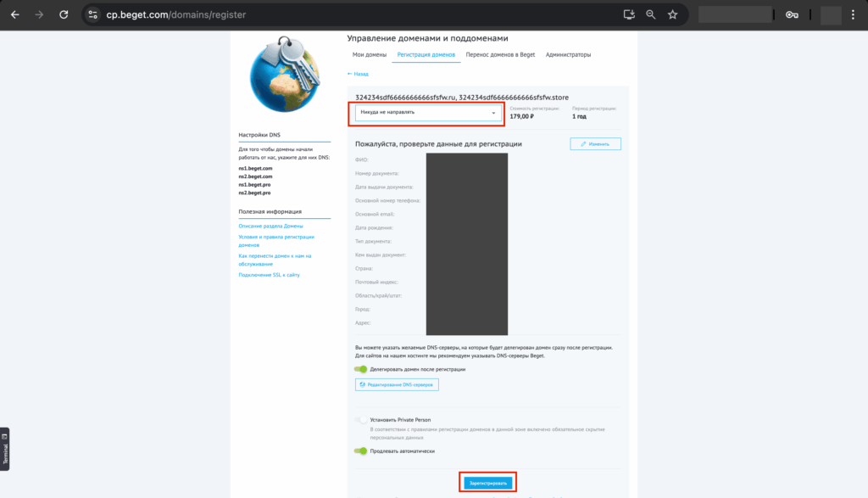Click the 'Изменить' edit button
868x498 pixels.
595,144
